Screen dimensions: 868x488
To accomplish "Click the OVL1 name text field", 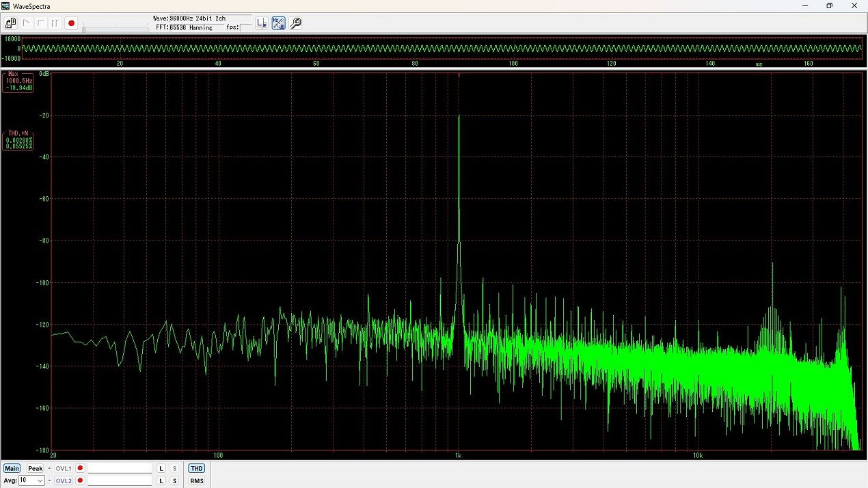I will click(120, 469).
